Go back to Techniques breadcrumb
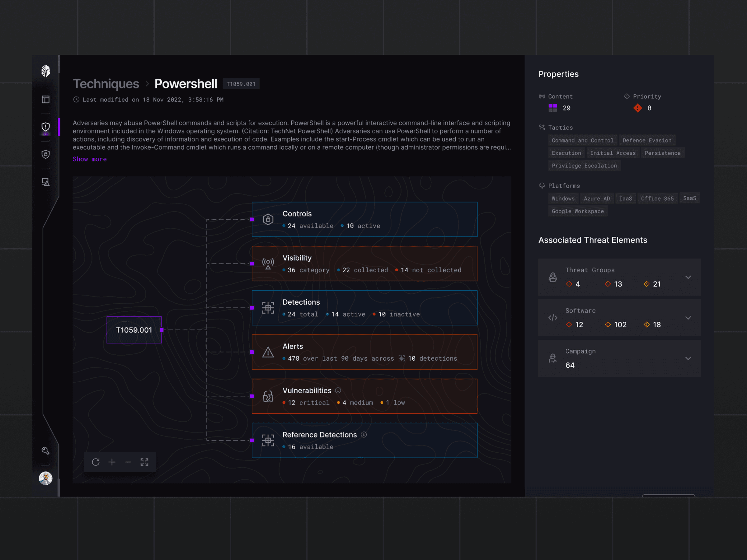This screenshot has width=747, height=560. coord(106,84)
